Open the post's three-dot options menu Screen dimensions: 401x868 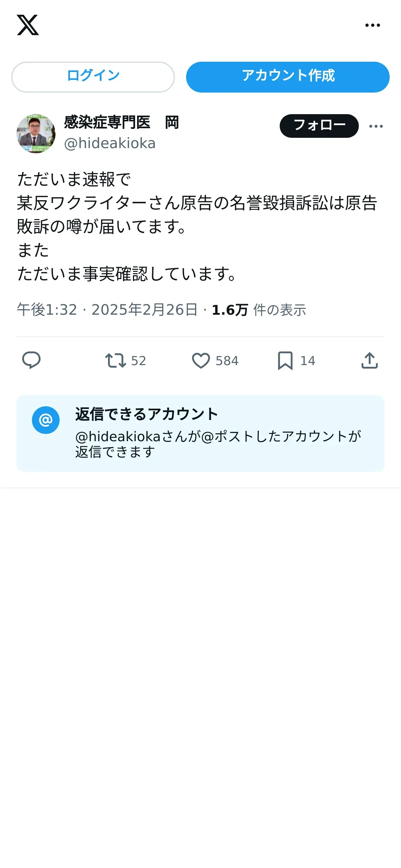[x=376, y=126]
